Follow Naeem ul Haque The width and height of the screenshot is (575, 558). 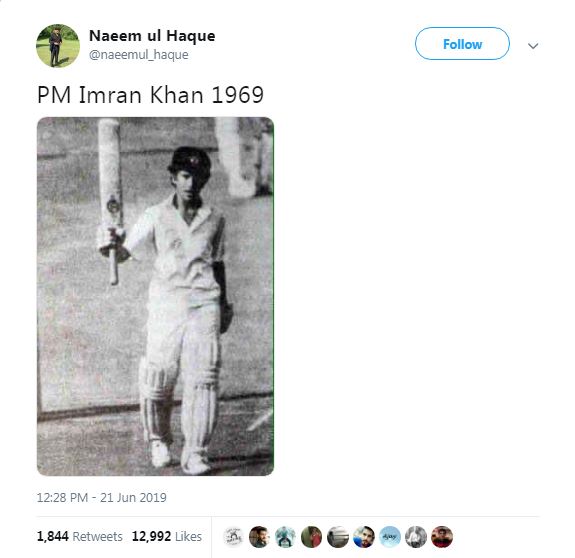(462, 44)
